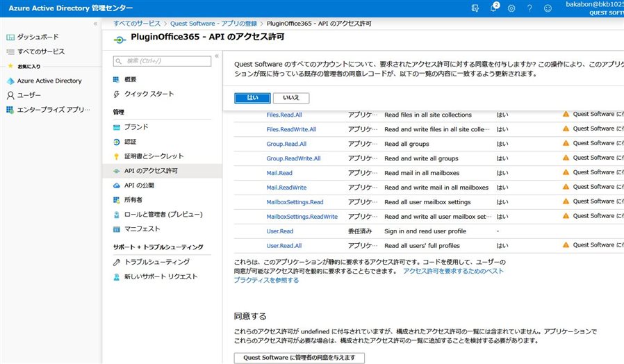The height and width of the screenshot is (364, 624).
Task: Open Group.ReadWrite.All permission
Action: 293,158
